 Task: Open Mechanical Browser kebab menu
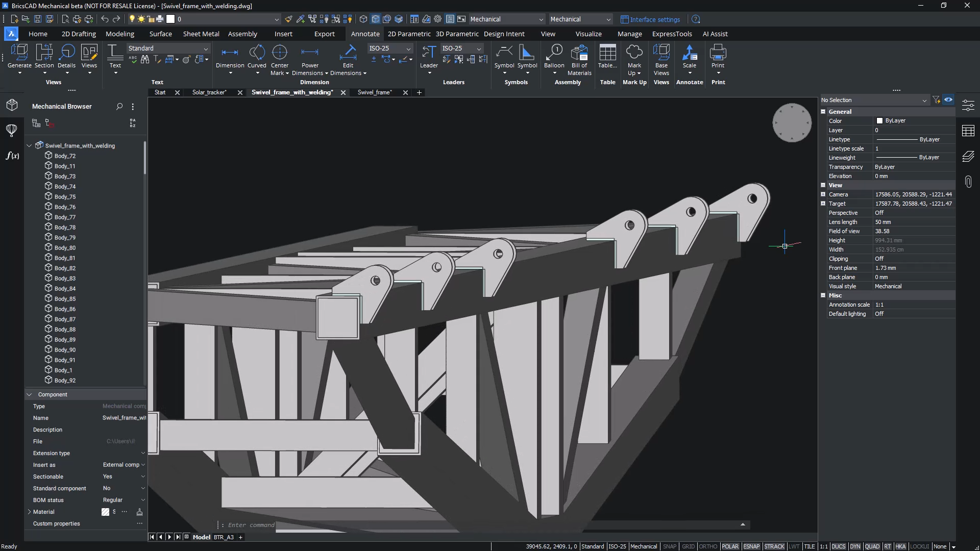[133, 107]
